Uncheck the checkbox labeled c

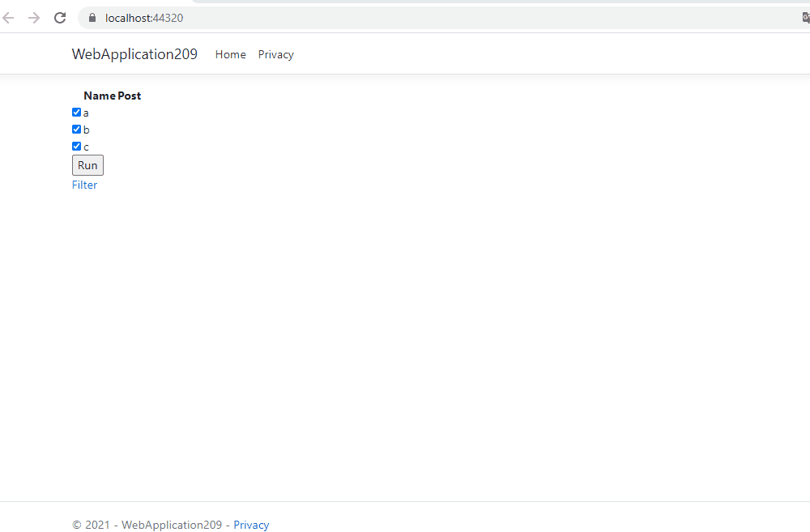pos(76,146)
